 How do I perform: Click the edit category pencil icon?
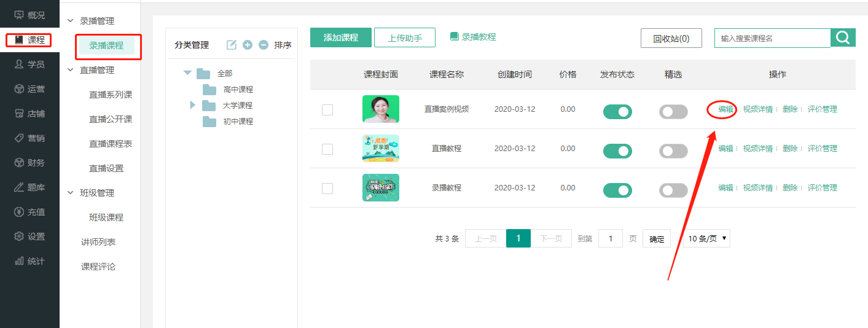pos(232,45)
